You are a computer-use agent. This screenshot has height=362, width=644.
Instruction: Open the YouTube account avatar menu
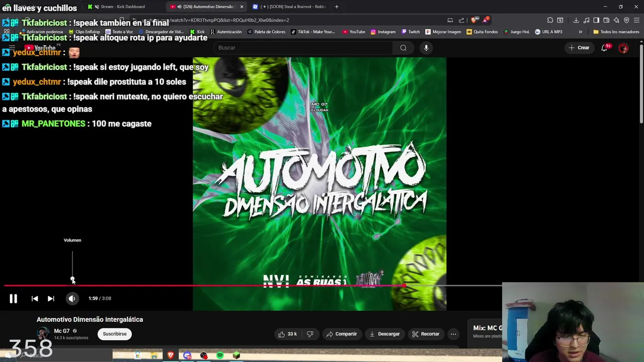[x=623, y=48]
